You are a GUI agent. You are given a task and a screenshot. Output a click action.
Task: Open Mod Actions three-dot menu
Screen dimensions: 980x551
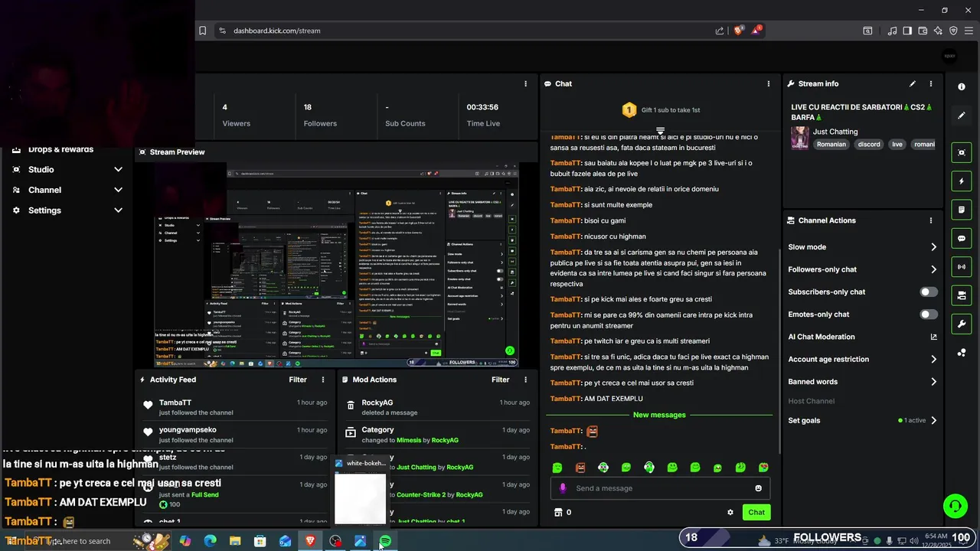coord(525,380)
